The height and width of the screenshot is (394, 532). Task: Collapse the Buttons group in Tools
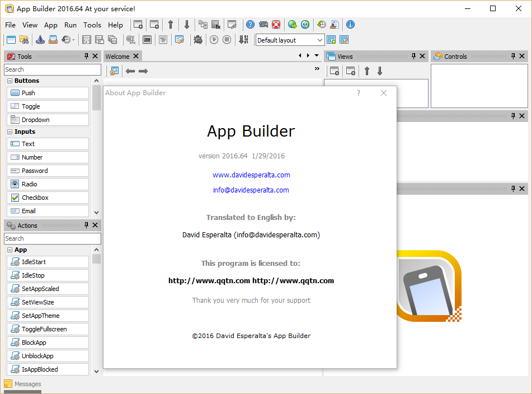pyautogui.click(x=10, y=81)
